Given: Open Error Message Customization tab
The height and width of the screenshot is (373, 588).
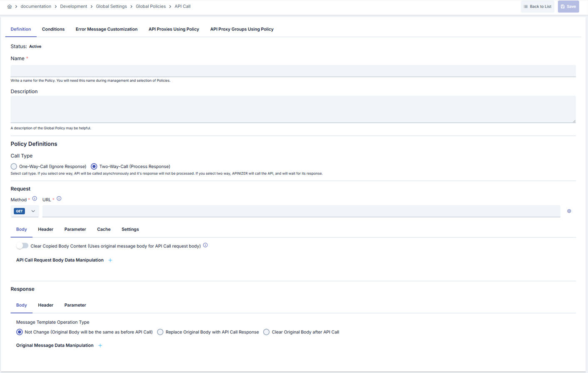Looking at the screenshot, I should 107,29.
